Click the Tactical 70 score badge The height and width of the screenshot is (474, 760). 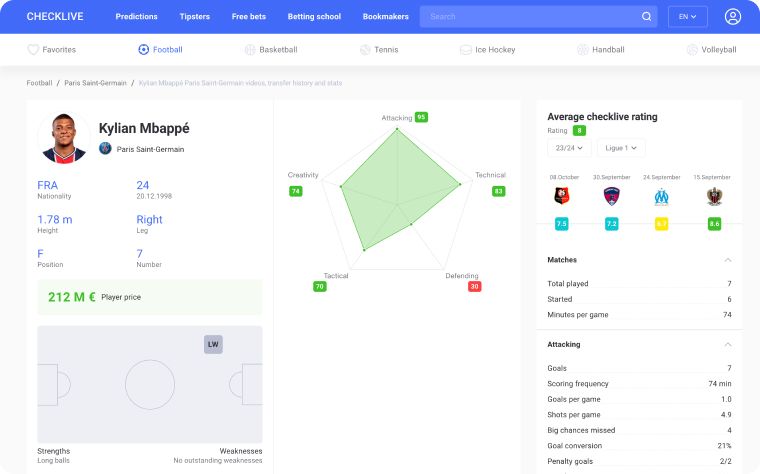(x=319, y=286)
